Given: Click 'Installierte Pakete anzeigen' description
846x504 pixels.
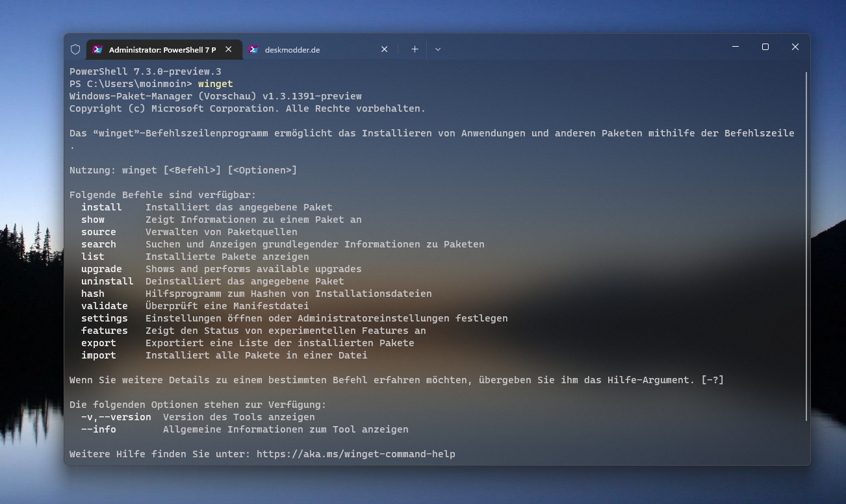Looking at the screenshot, I should click(227, 257).
